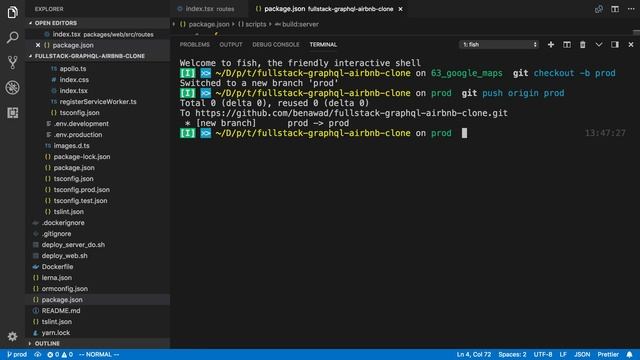
Task: Synchronize changes cloud icon in status bar
Action: tap(38, 354)
